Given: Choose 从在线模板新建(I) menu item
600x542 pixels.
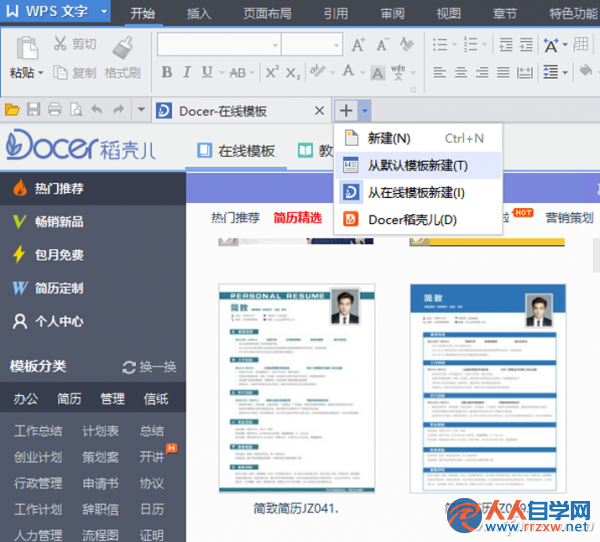Looking at the screenshot, I should click(418, 193).
